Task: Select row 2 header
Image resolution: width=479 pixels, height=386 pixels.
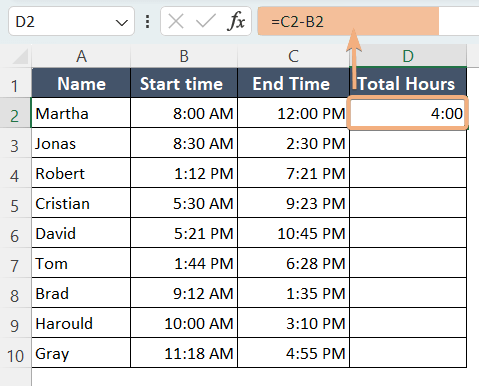Action: 15,113
